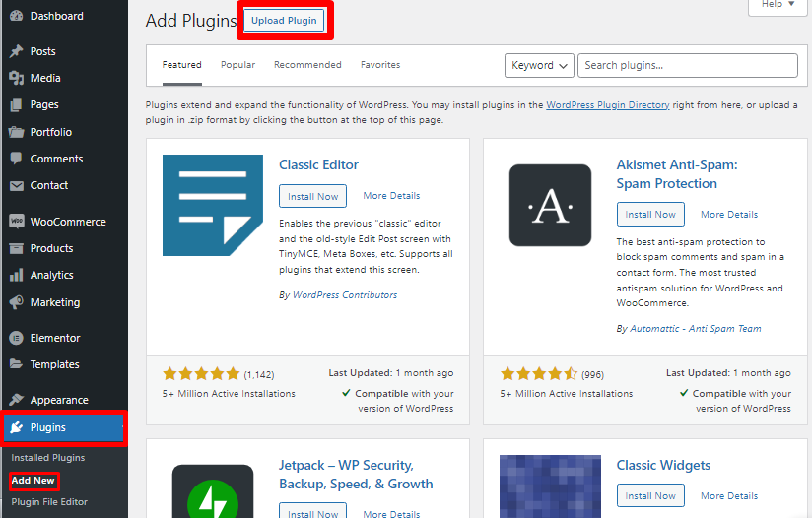This screenshot has width=812, height=518.
Task: Click the Upload Plugin button
Action: pos(284,20)
